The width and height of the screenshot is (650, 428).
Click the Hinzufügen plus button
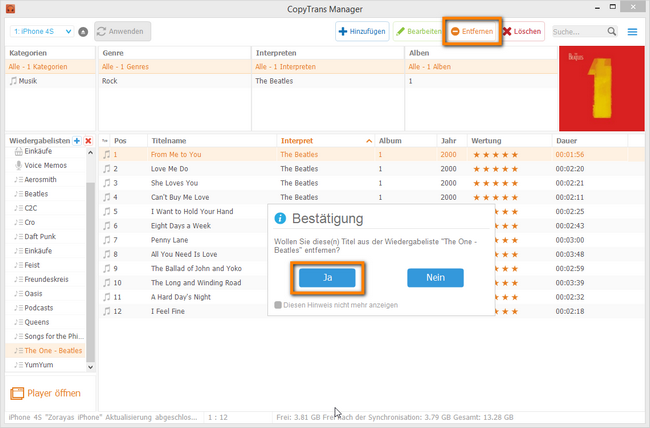click(x=362, y=31)
